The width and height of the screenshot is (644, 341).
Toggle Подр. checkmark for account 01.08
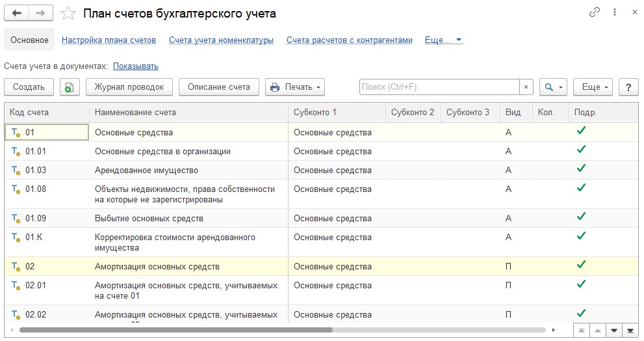click(x=581, y=188)
